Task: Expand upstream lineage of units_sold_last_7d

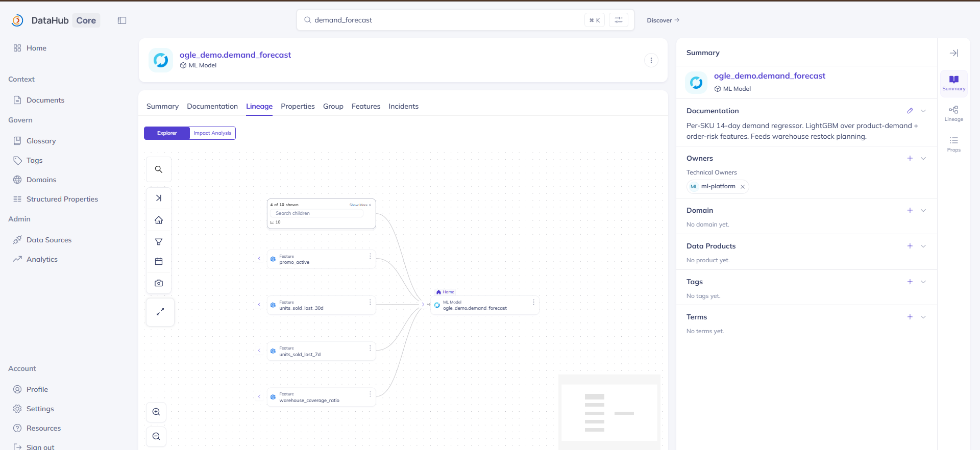Action: 259,351
